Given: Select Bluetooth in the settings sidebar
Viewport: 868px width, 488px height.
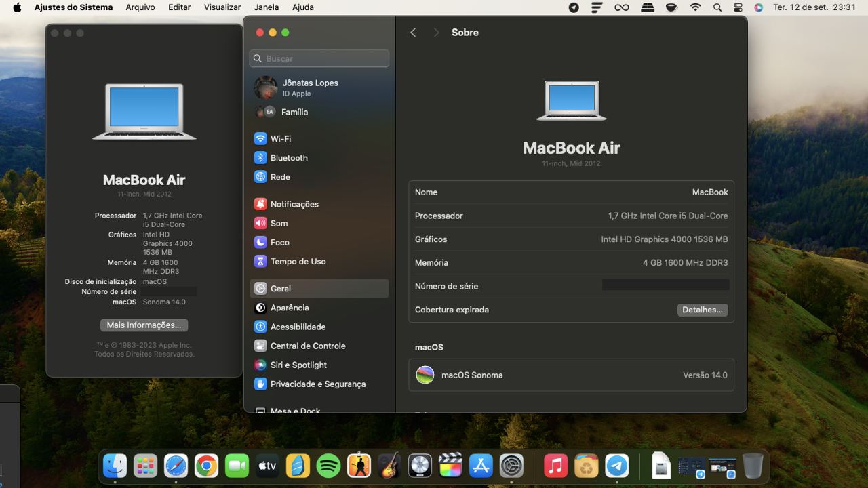Looking at the screenshot, I should (288, 158).
